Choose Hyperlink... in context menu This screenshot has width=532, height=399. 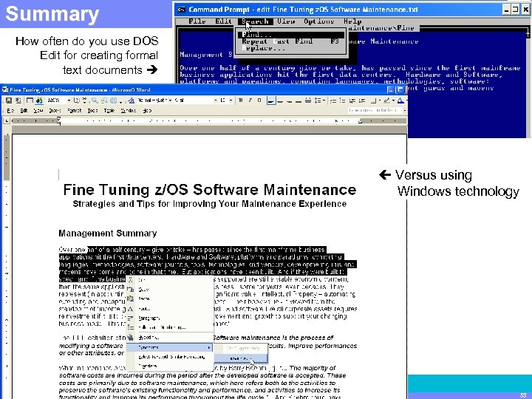coord(170,338)
